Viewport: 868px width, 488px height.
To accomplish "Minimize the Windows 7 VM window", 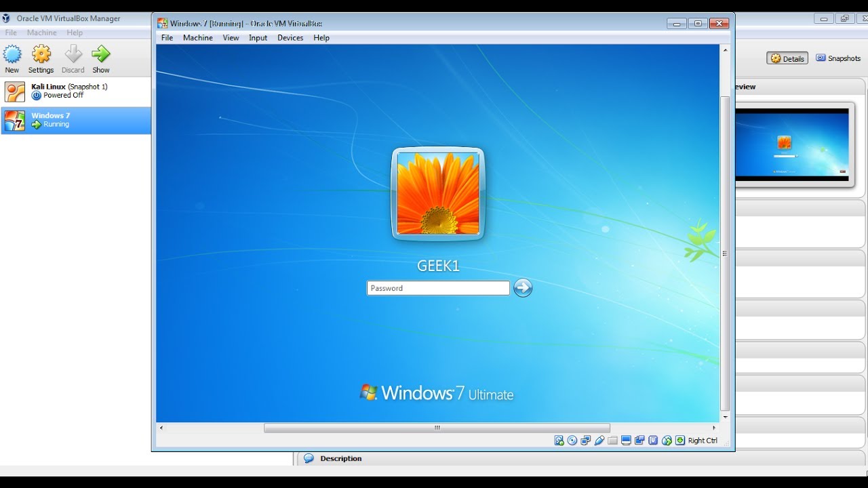I will pyautogui.click(x=677, y=24).
